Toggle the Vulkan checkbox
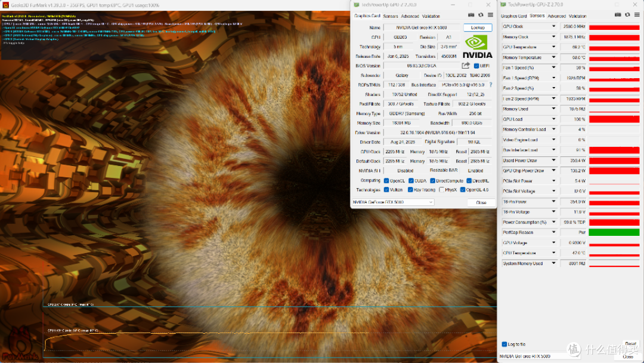Image resolution: width=644 pixels, height=363 pixels. pos(386,189)
